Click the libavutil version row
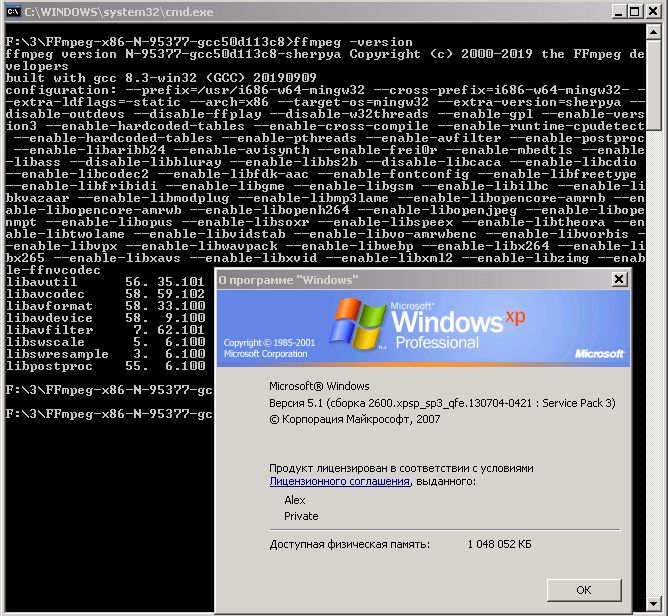The height and width of the screenshot is (616, 668). click(x=105, y=282)
